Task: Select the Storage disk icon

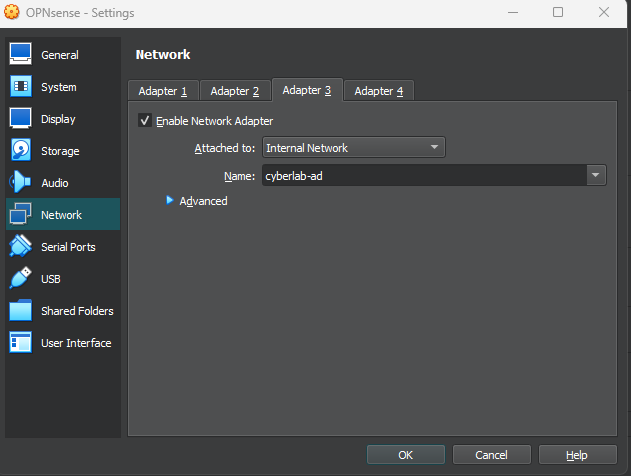Action: [21, 151]
